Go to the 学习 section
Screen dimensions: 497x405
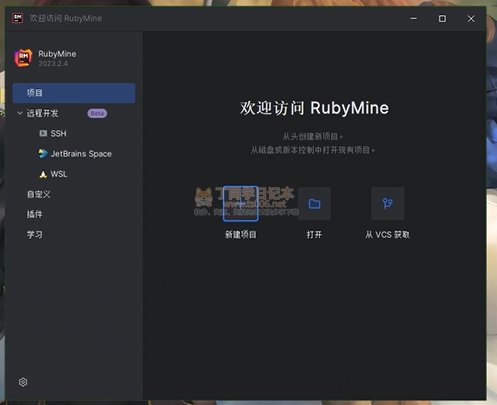click(x=35, y=235)
